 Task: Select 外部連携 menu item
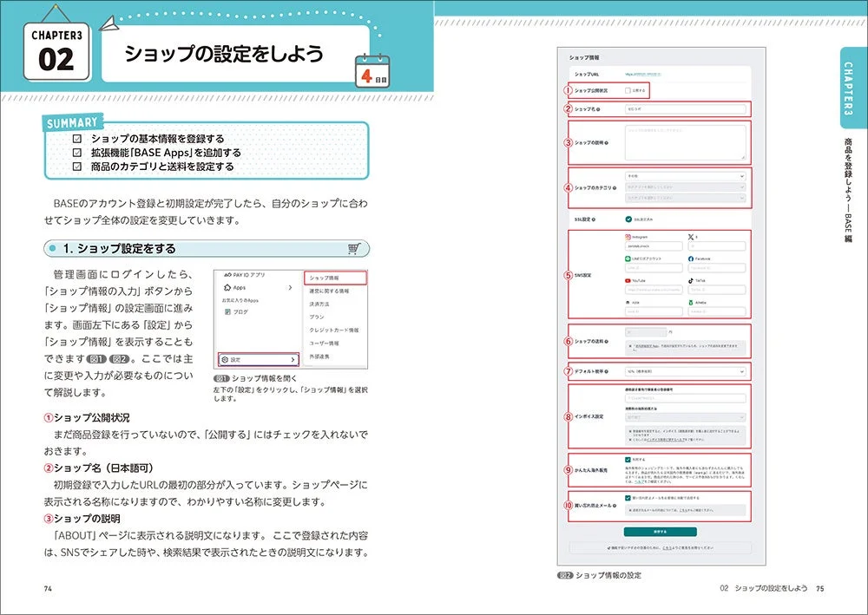click(x=319, y=357)
